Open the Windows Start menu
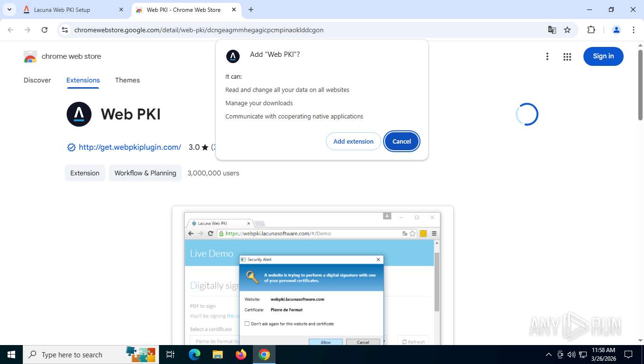 [x=11, y=355]
